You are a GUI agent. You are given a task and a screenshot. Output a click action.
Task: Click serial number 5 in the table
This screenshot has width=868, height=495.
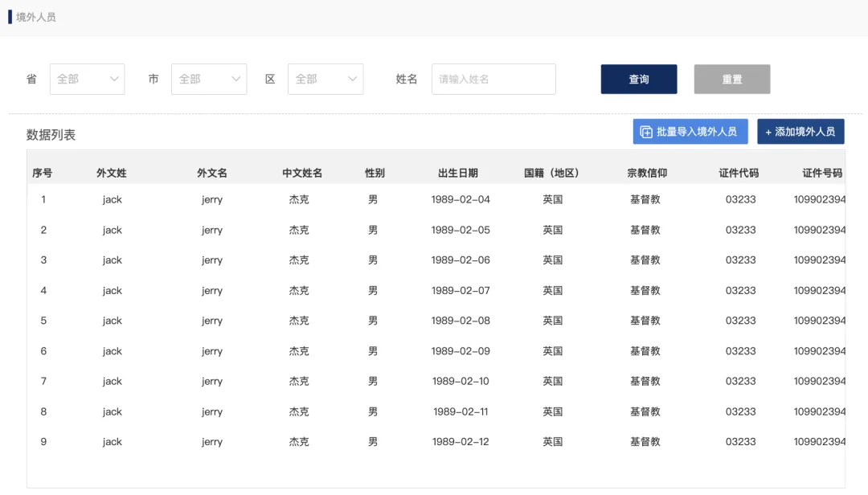[x=43, y=321]
